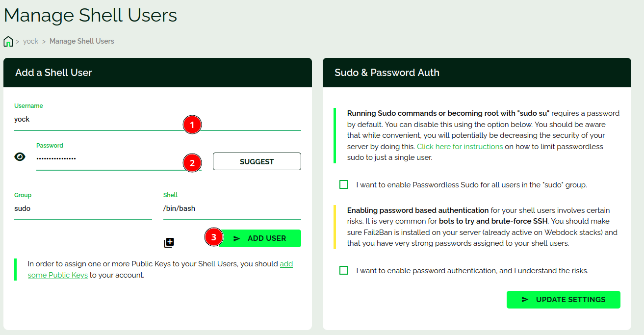The height and width of the screenshot is (335, 644).
Task: Focus the Username field containing yock
Action: coord(98,119)
